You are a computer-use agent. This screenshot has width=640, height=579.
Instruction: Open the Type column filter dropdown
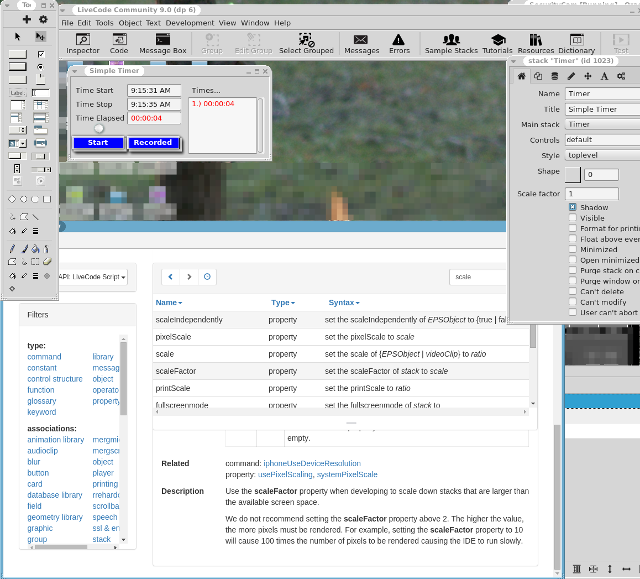click(x=283, y=302)
